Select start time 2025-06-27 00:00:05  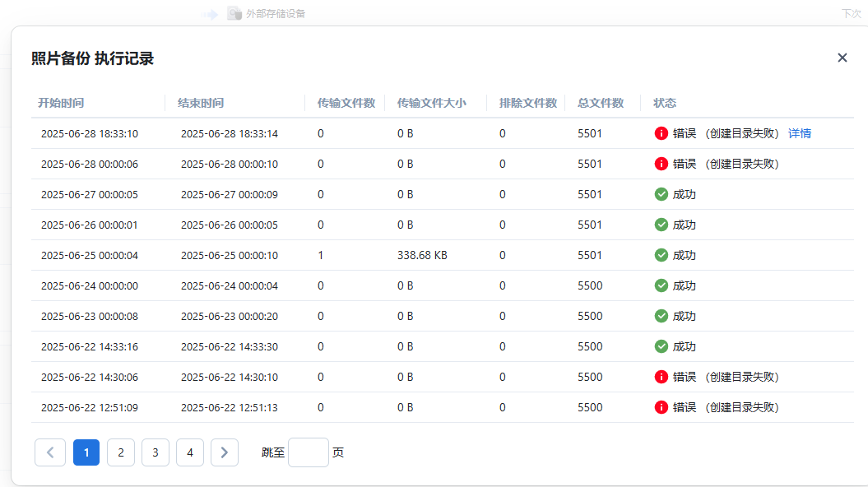90,194
